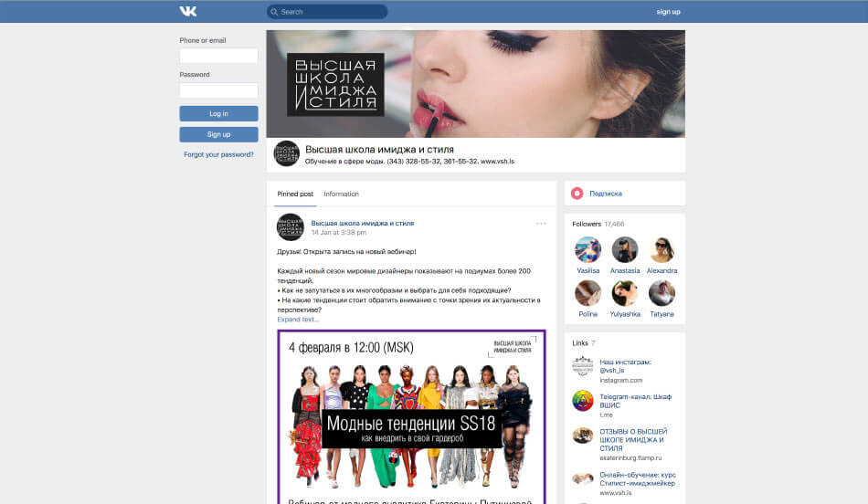Viewport: 868px width, 504px height.
Task: Open Anastasia's follower avatar
Action: 625,249
